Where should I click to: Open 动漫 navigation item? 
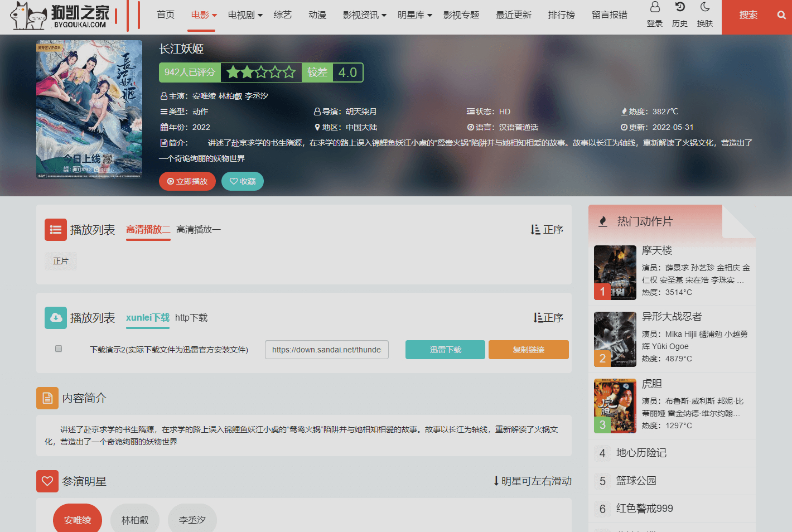(x=317, y=15)
